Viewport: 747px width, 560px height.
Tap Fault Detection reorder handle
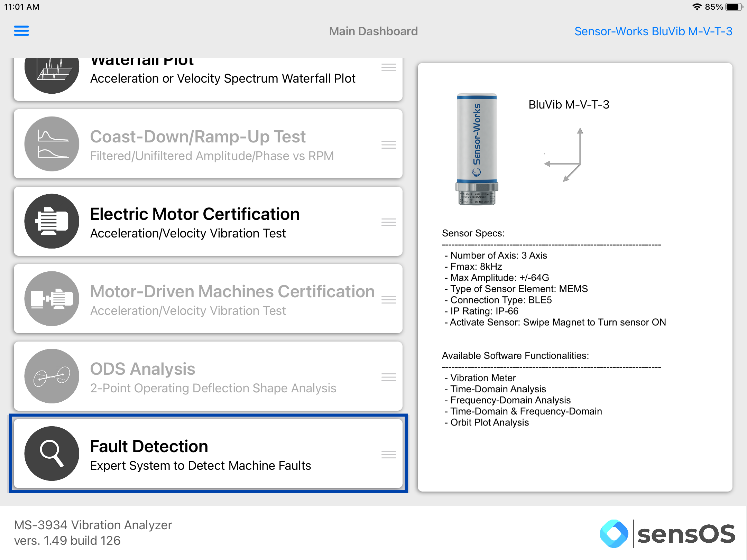click(389, 455)
